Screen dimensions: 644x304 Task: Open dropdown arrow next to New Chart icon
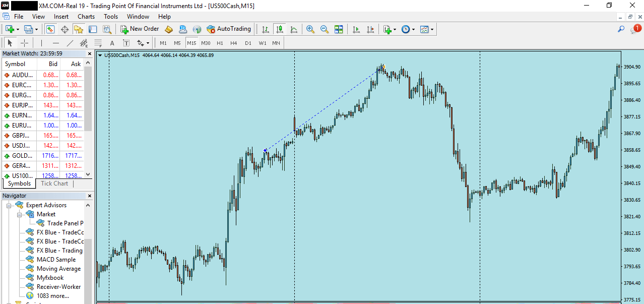[17, 30]
